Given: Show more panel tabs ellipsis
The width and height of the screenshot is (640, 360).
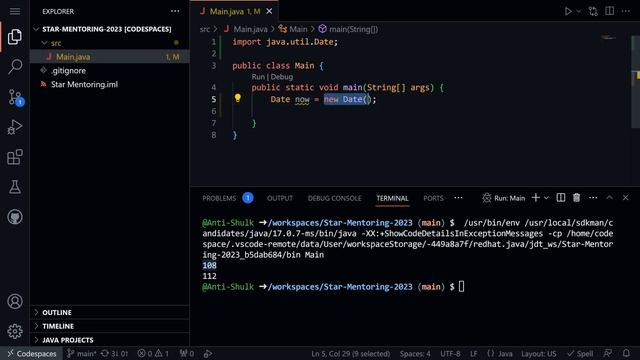Looking at the screenshot, I should [458, 198].
